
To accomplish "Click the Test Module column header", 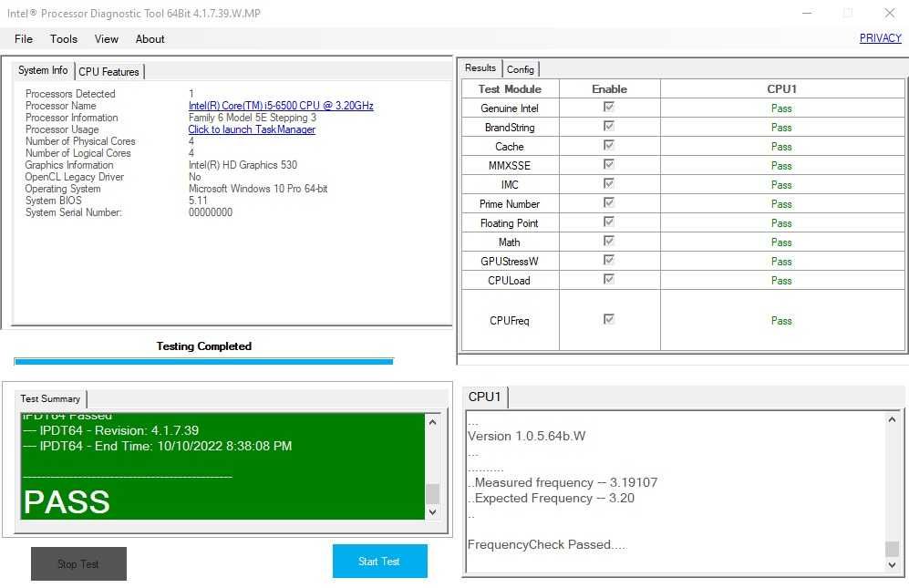I will tap(511, 88).
